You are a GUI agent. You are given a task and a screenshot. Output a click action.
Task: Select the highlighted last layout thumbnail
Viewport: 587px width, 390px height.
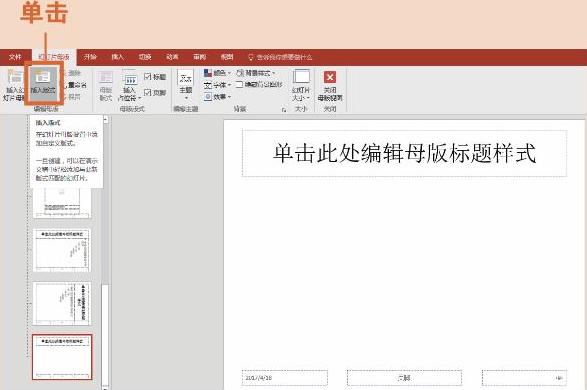pyautogui.click(x=62, y=357)
